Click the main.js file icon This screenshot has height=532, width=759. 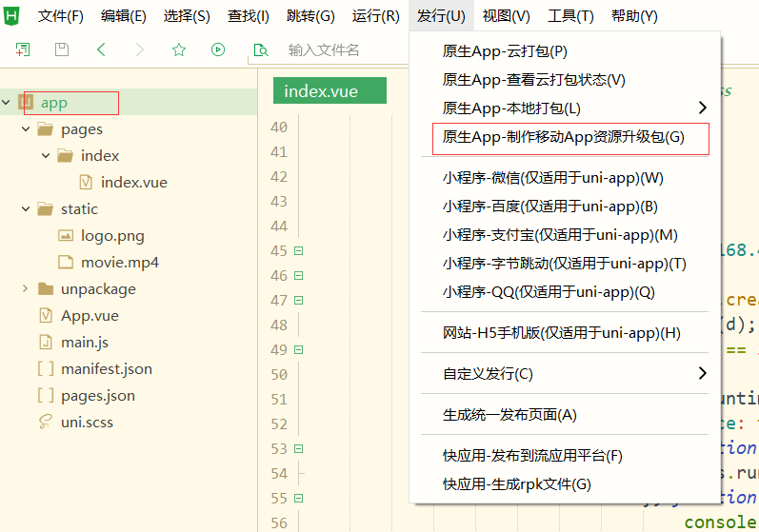click(x=45, y=342)
